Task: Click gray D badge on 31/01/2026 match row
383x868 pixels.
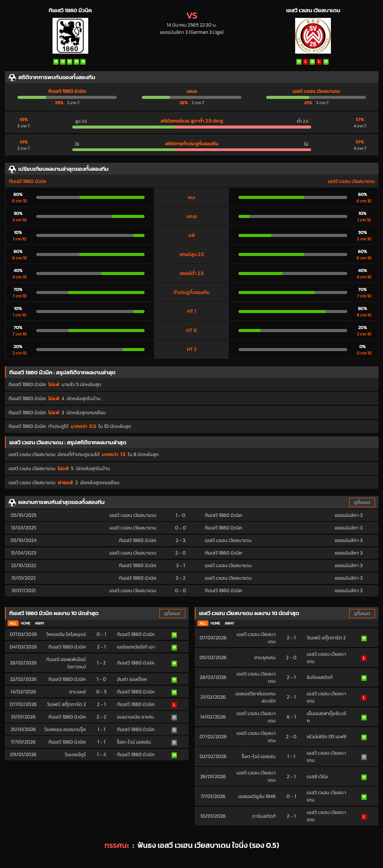Action: point(174,717)
